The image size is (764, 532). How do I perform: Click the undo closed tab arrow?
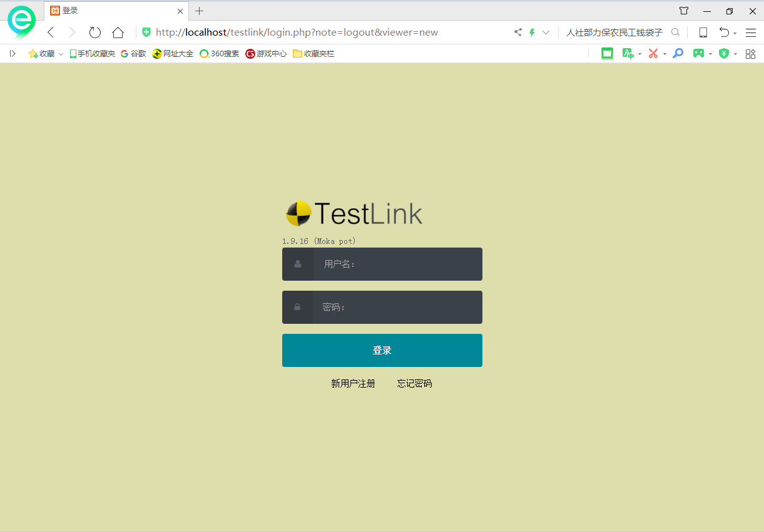724,33
